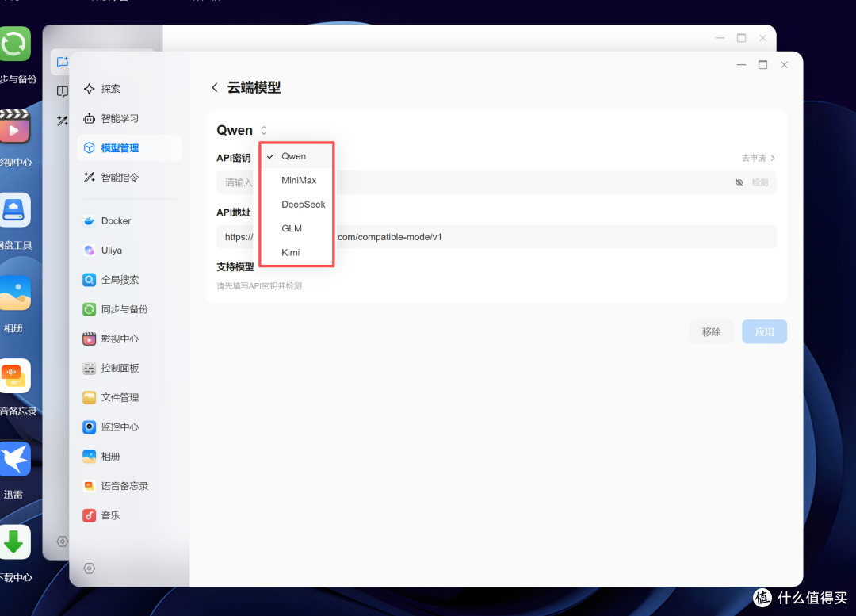The width and height of the screenshot is (856, 616).
Task: Open 智能指令 in the sidebar
Action: (129, 178)
